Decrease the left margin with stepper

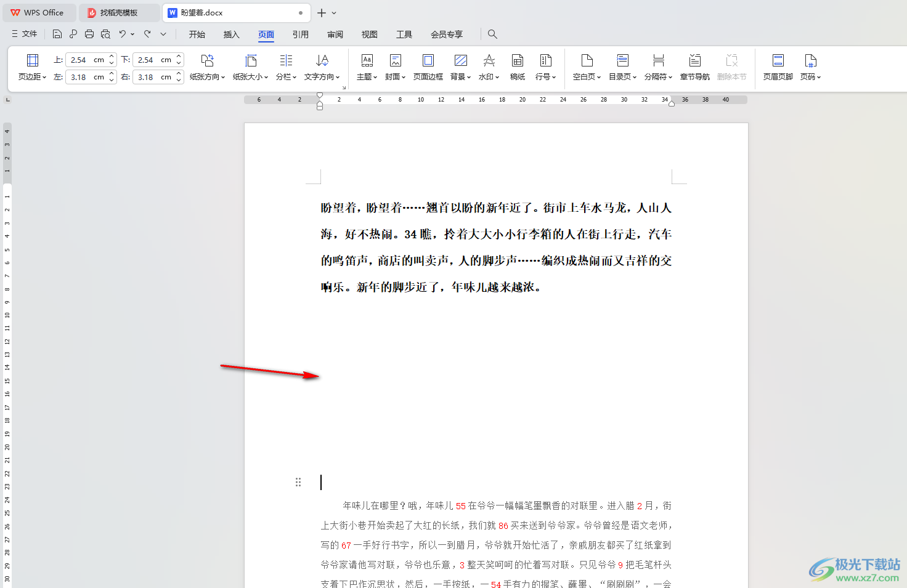(112, 80)
